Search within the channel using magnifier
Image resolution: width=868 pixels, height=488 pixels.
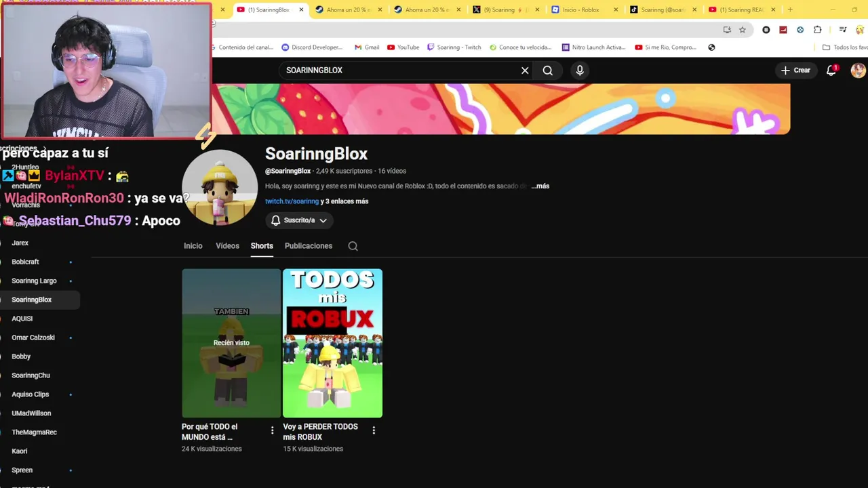tap(353, 246)
